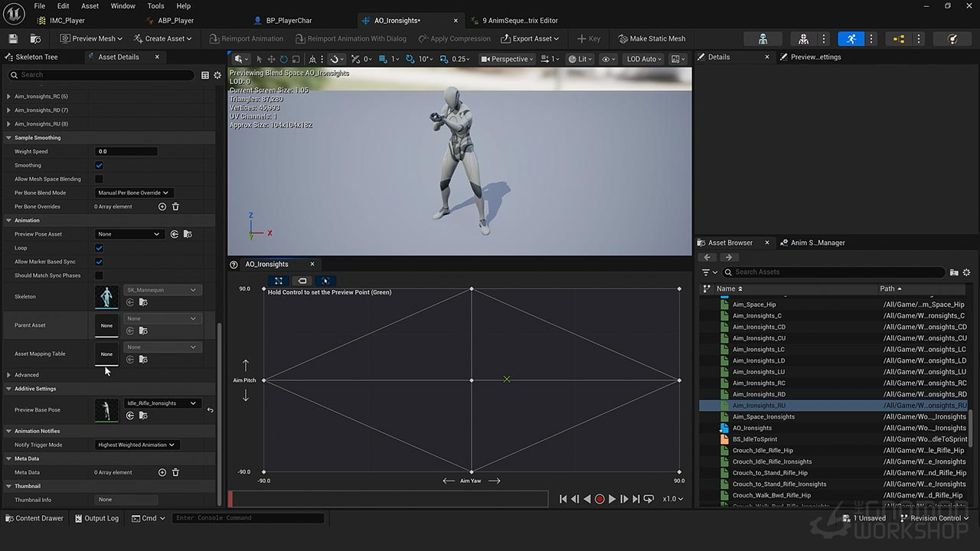Click the Save asset icon in toolbar

[x=13, y=38]
